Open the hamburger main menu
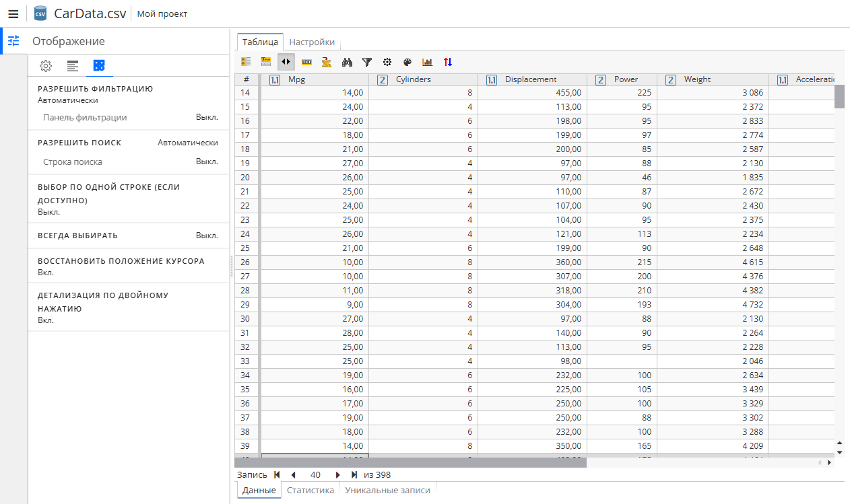The width and height of the screenshot is (850, 504). 13,13
